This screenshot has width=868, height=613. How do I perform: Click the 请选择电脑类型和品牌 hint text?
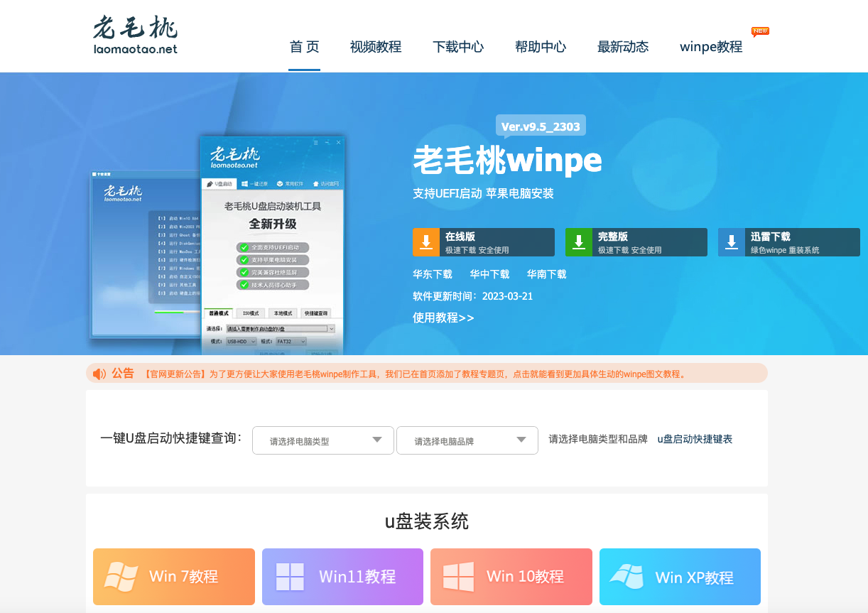(598, 439)
